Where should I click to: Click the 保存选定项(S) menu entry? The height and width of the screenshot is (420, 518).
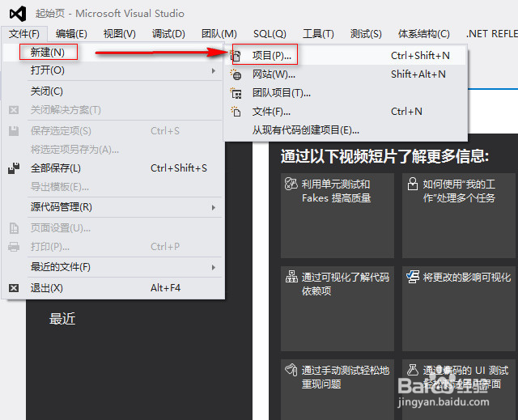113,131
